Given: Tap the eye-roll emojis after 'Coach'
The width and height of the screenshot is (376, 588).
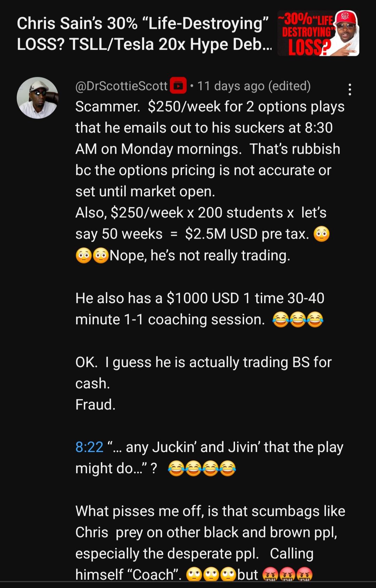Looking at the screenshot, I should coord(211,574).
